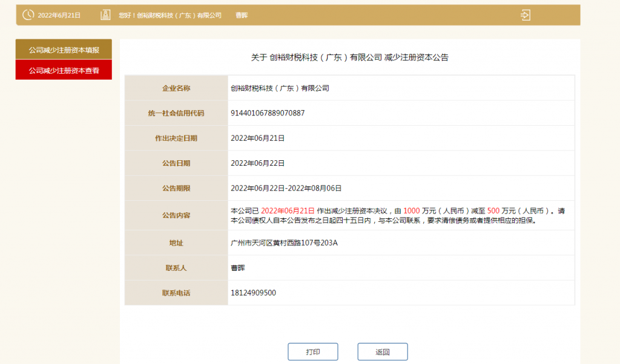Select contact person 曹晖 in table
The width and height of the screenshot is (620, 364).
tap(237, 268)
